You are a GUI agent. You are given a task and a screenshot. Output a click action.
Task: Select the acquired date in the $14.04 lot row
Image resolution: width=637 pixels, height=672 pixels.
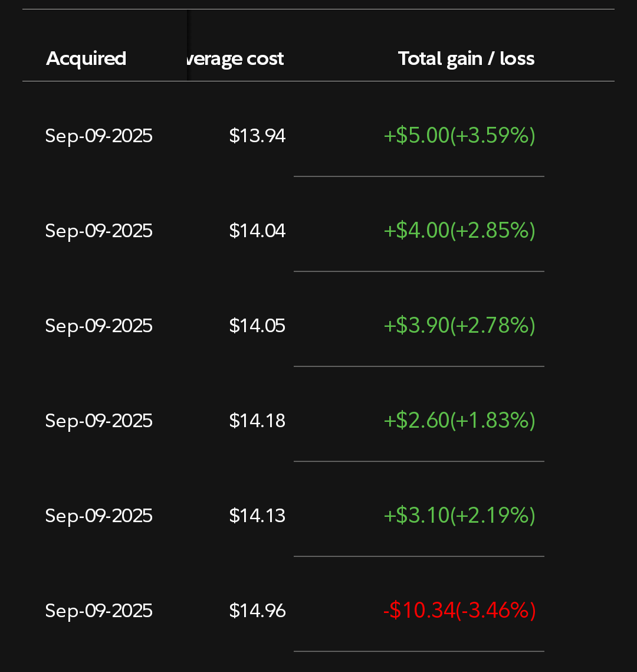(x=99, y=231)
